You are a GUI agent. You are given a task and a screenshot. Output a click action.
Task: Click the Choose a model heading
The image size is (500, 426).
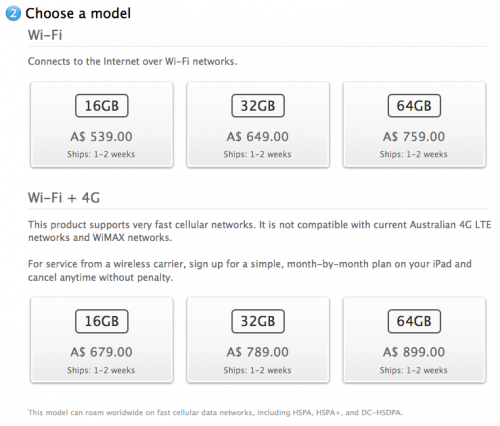point(78,14)
